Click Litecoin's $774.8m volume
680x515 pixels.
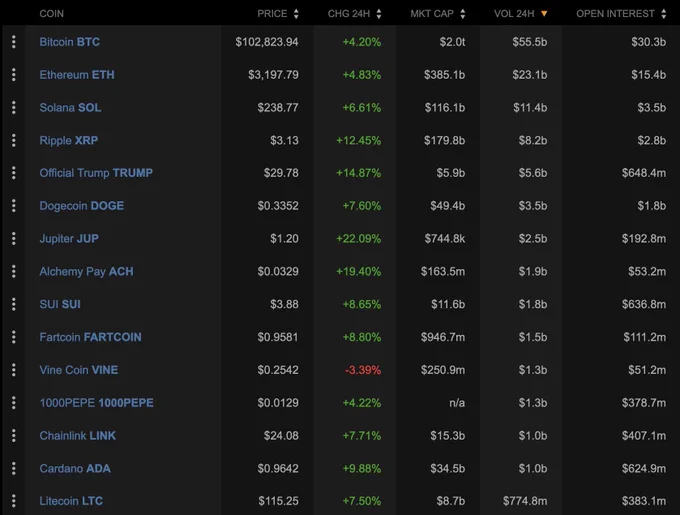click(x=525, y=501)
